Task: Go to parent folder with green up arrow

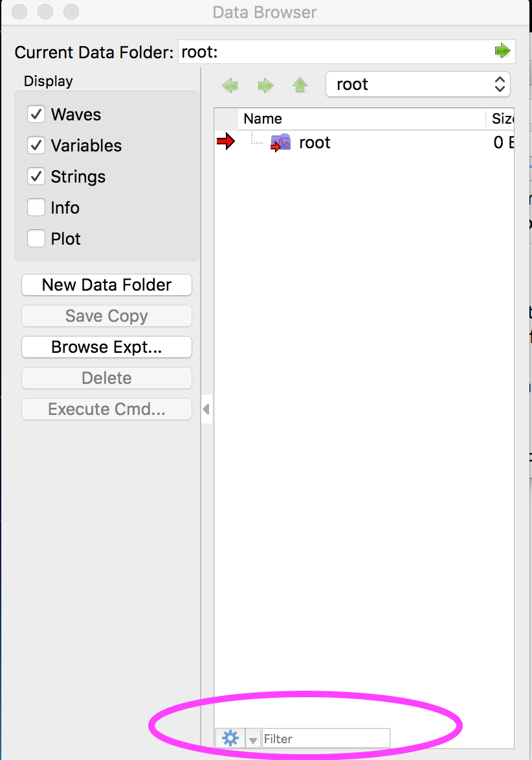Action: tap(300, 85)
